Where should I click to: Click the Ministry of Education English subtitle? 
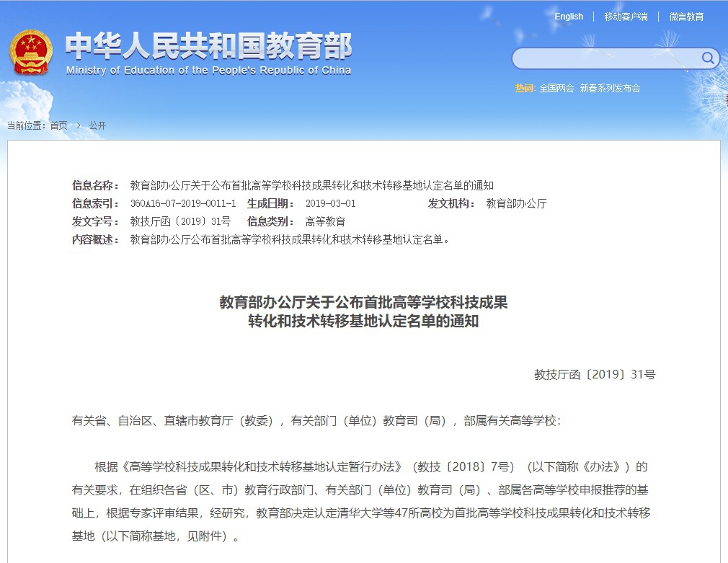(x=208, y=70)
